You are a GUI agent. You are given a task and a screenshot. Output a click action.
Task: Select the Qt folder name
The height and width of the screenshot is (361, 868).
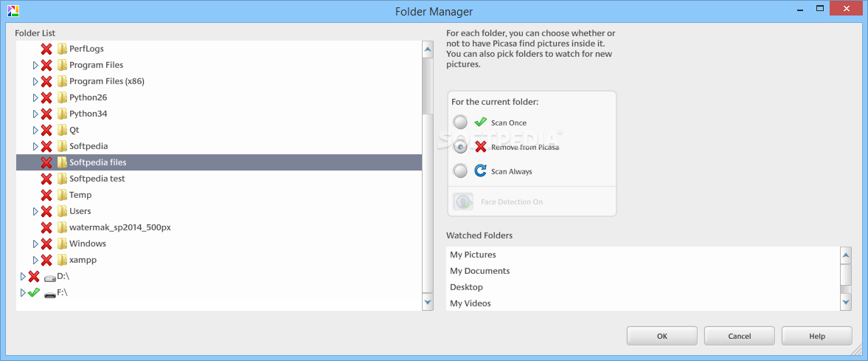point(74,131)
